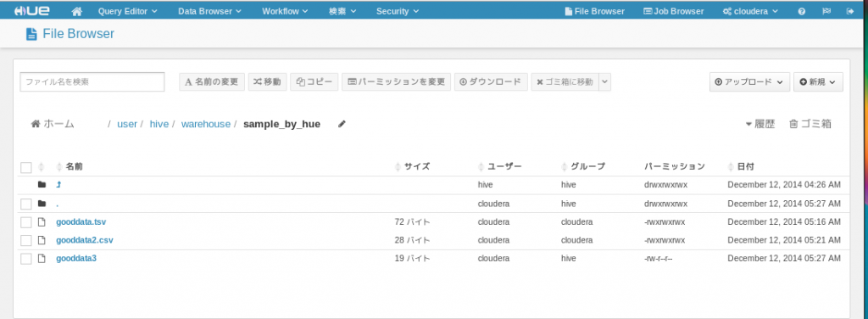This screenshot has width=868, height=319.
Task: Click the December 12, 2014 05:16 AM date
Action: pos(784,222)
